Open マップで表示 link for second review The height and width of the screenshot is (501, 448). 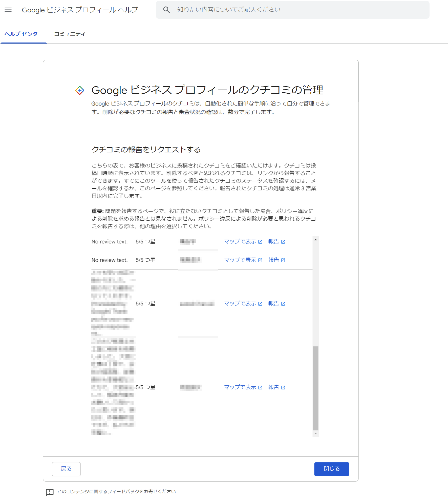tap(240, 260)
